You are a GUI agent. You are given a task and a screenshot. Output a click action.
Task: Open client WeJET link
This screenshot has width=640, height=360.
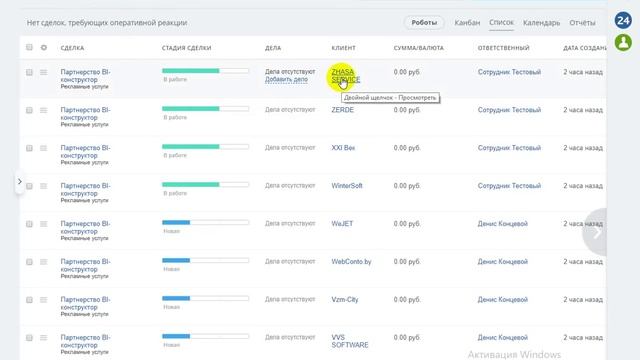342,224
